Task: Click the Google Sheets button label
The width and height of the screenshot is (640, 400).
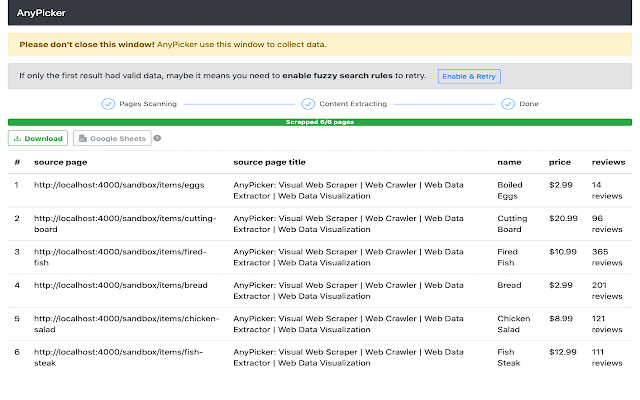Action: click(119, 139)
